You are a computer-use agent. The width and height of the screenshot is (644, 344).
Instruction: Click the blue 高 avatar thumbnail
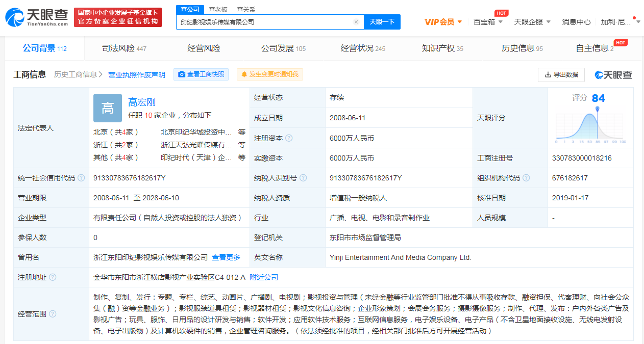pyautogui.click(x=108, y=108)
